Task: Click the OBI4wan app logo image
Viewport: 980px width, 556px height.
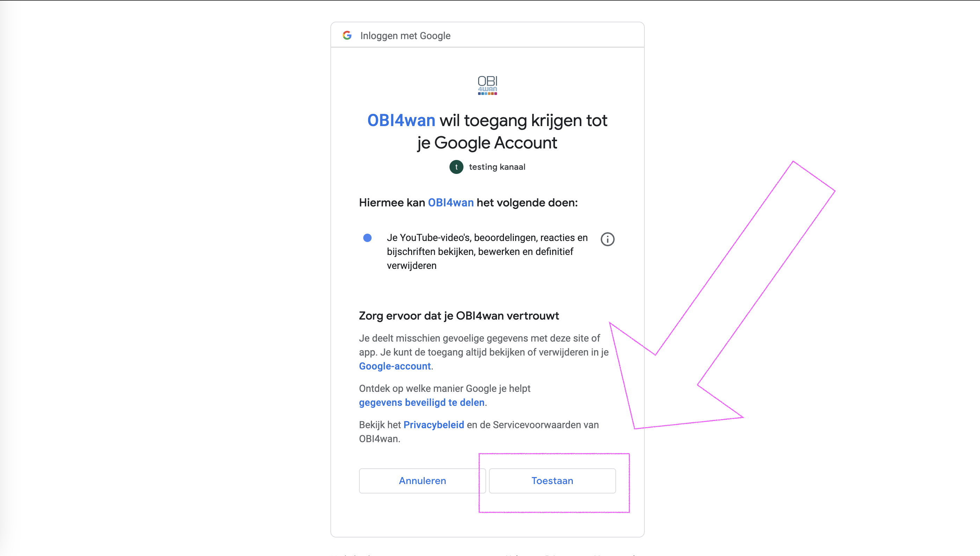Action: (487, 86)
